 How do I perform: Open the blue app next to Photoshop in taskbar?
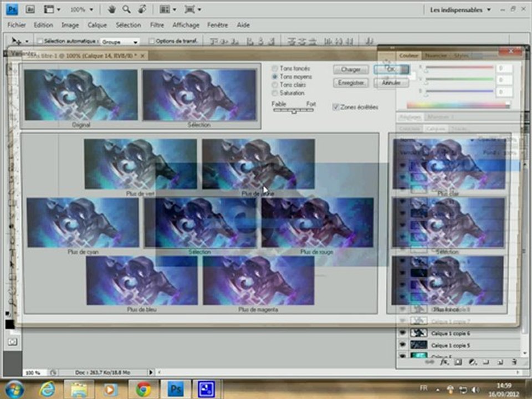coord(206,389)
